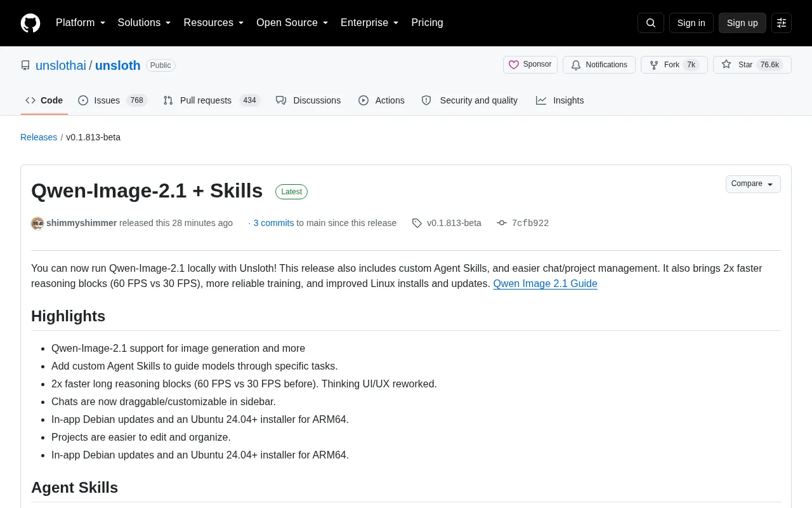Click the Fork button label
This screenshot has height=508, width=812.
click(x=672, y=65)
